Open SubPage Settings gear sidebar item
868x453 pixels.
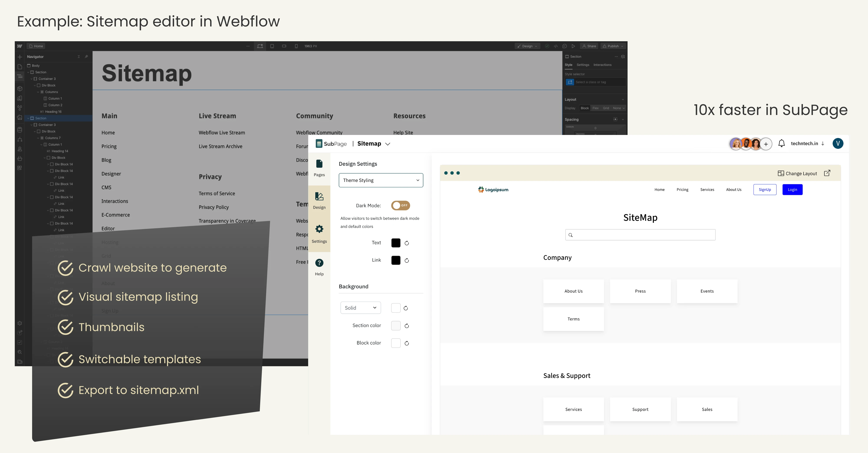(x=319, y=234)
